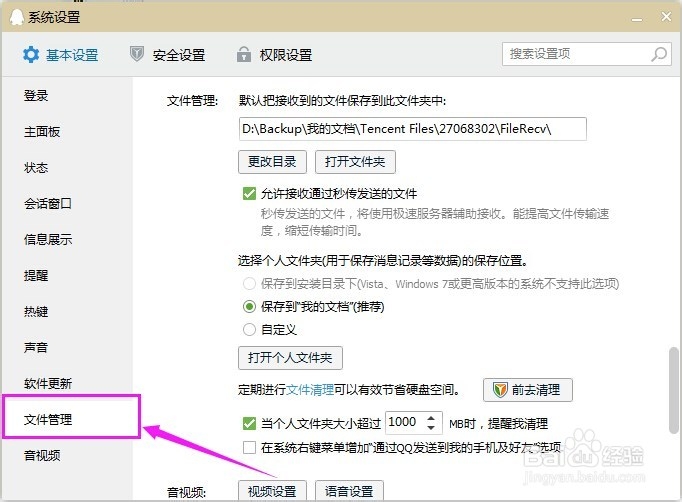The image size is (682, 502).
Task: Switch to the 安全设置 tab
Action: pyautogui.click(x=167, y=55)
